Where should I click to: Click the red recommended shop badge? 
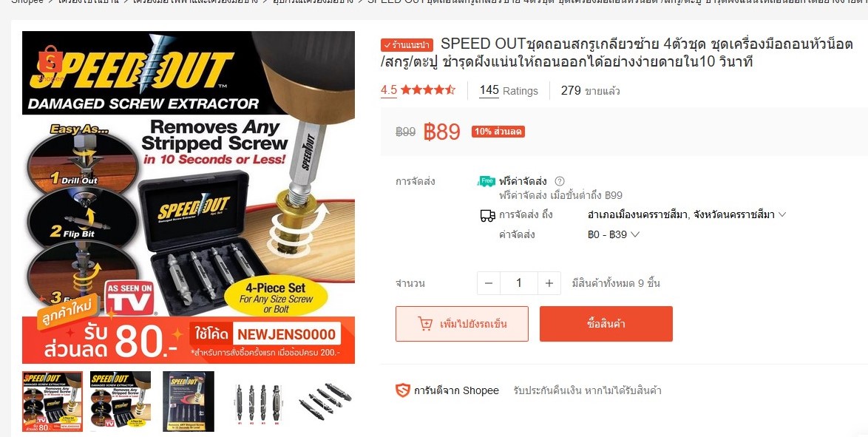pos(408,45)
